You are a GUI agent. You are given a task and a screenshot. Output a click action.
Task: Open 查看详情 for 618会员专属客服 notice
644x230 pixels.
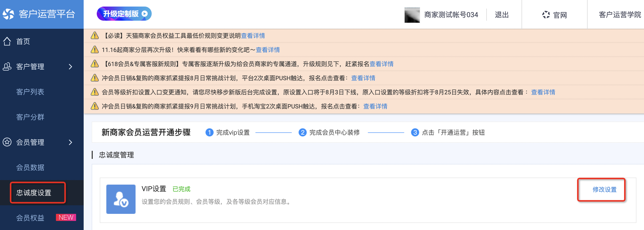381,64
